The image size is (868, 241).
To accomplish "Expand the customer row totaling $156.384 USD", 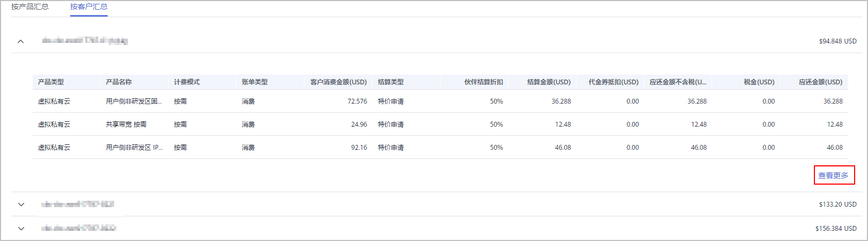I will coord(21,229).
